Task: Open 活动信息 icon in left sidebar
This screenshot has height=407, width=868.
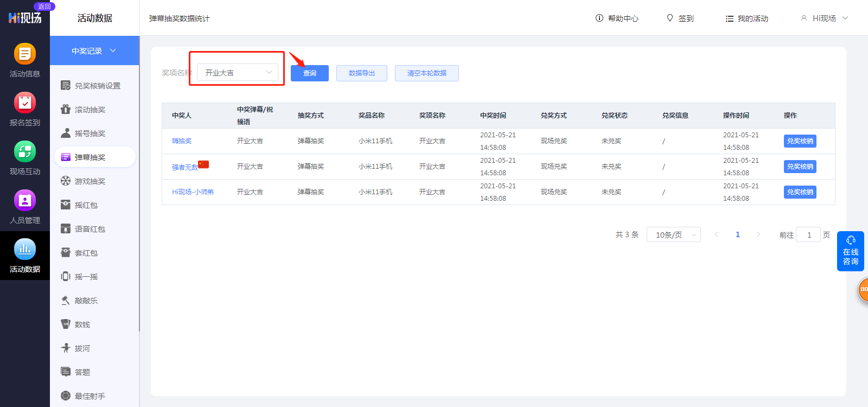Action: 25,54
